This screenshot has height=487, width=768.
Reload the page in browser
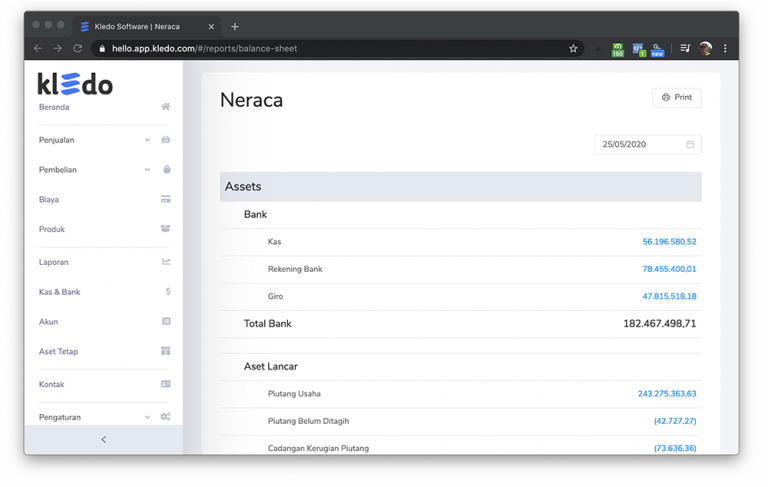[77, 49]
